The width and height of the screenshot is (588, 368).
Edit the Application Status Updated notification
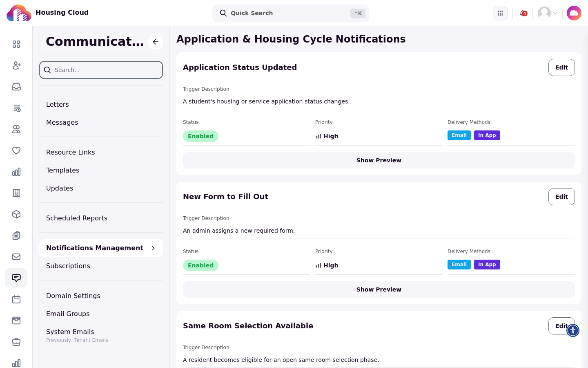pos(561,67)
